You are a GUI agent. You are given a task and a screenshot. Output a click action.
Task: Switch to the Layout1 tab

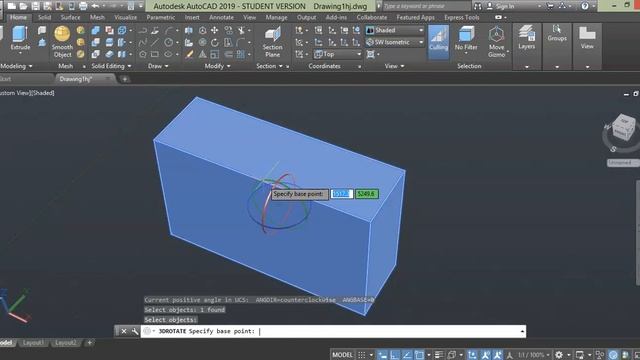[x=33, y=343]
